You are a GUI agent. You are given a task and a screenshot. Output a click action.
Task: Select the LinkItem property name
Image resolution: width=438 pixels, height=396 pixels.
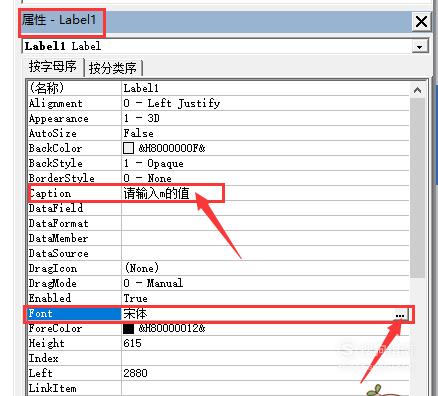click(x=53, y=388)
